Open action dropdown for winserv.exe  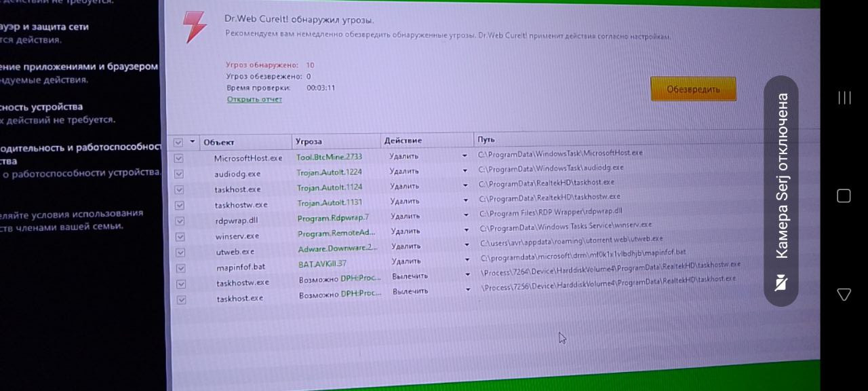click(467, 231)
